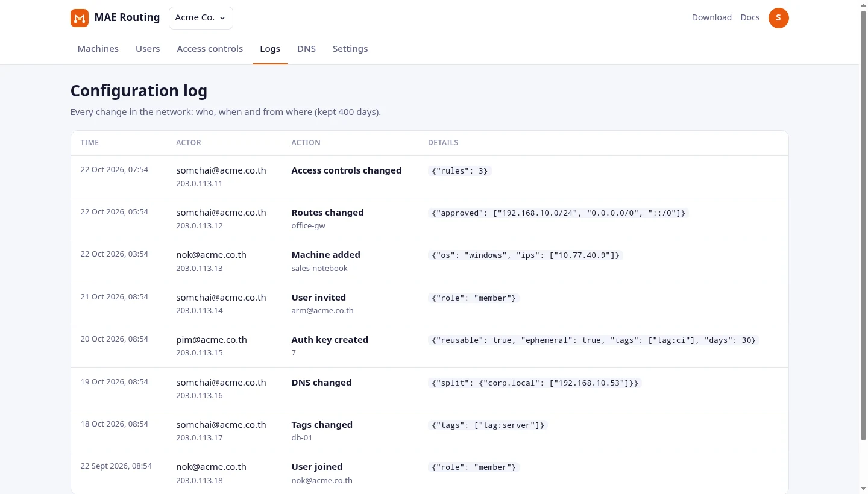Click the ACTOR column header
Screen dimensions: 868x494
[189, 143]
